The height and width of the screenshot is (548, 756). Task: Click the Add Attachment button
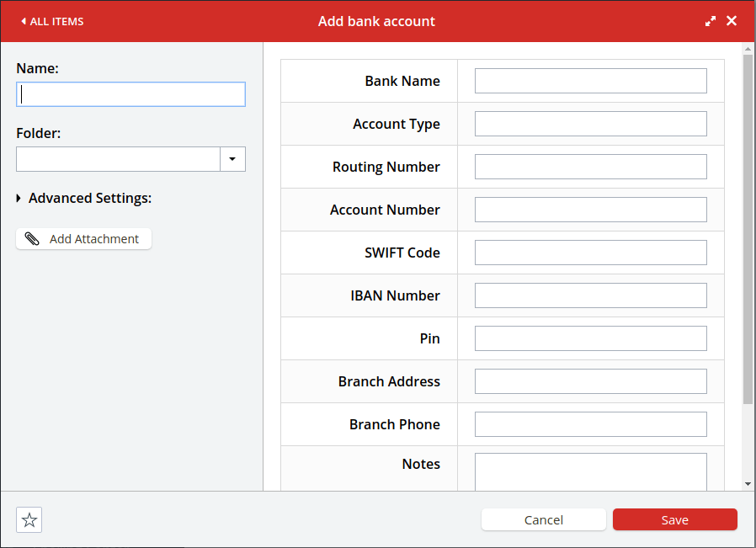(x=84, y=239)
